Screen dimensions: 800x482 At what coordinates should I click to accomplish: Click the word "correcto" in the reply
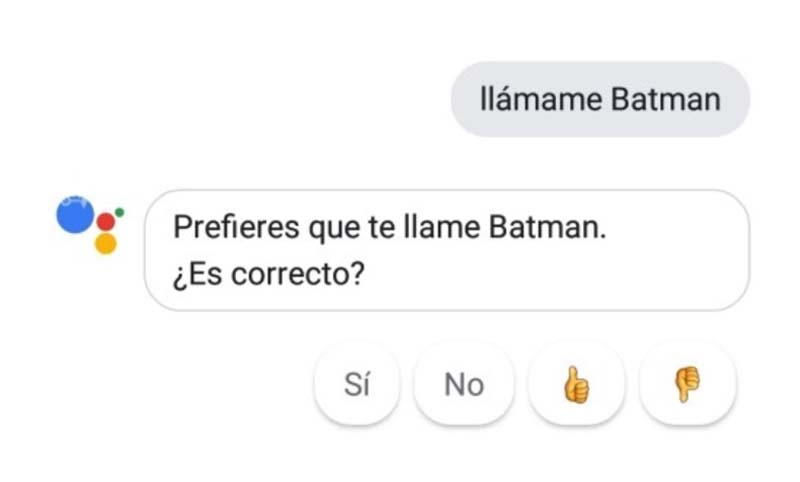coord(290,273)
